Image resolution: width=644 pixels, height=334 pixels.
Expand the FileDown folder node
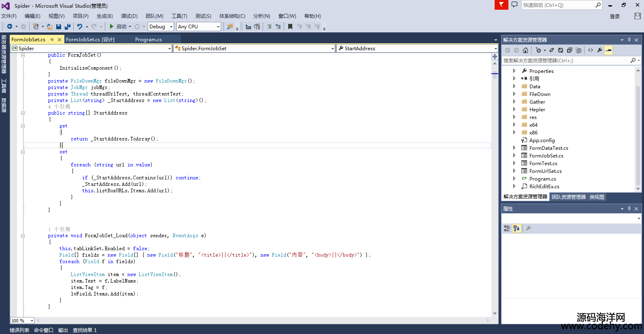pos(514,94)
